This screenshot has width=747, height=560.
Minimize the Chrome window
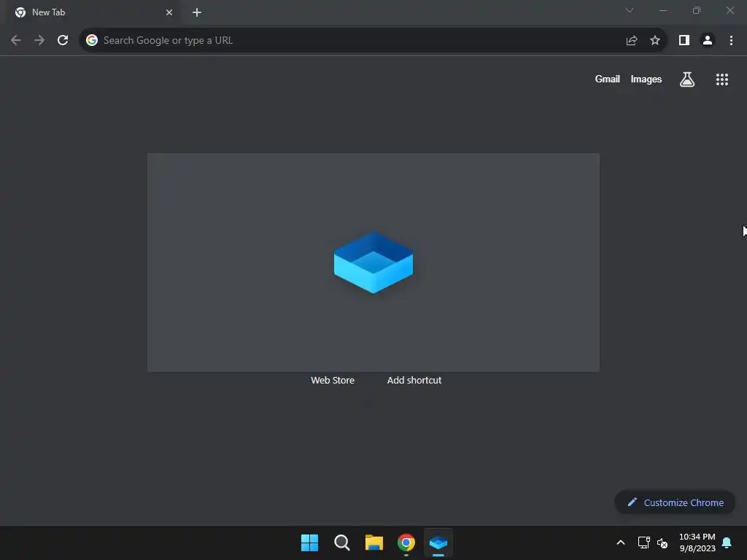pyautogui.click(x=662, y=10)
